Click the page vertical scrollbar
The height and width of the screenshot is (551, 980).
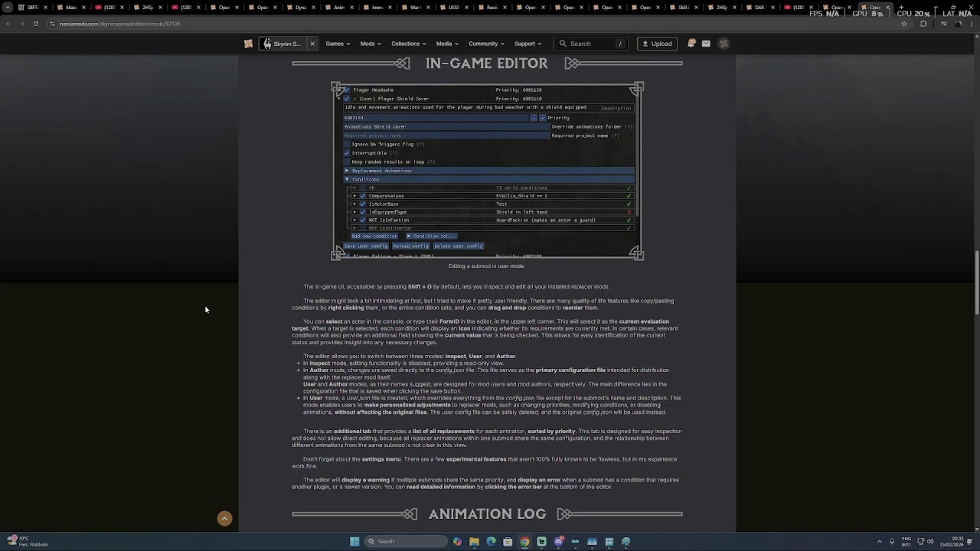pyautogui.click(x=976, y=282)
